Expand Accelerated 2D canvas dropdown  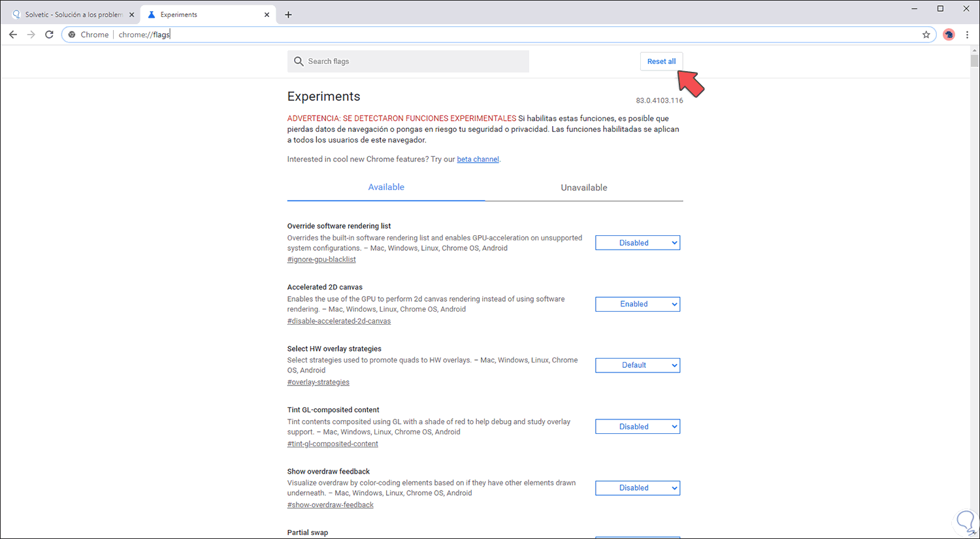[x=637, y=304]
